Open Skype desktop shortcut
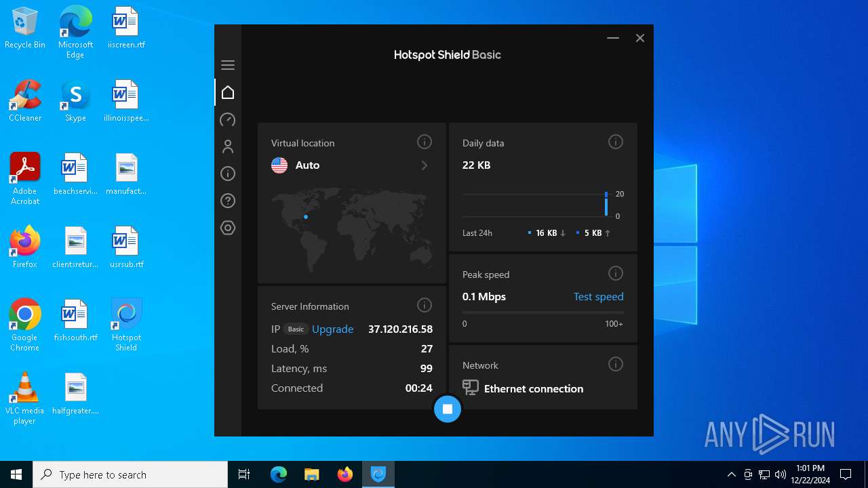Image resolution: width=868 pixels, height=488 pixels. [75, 100]
